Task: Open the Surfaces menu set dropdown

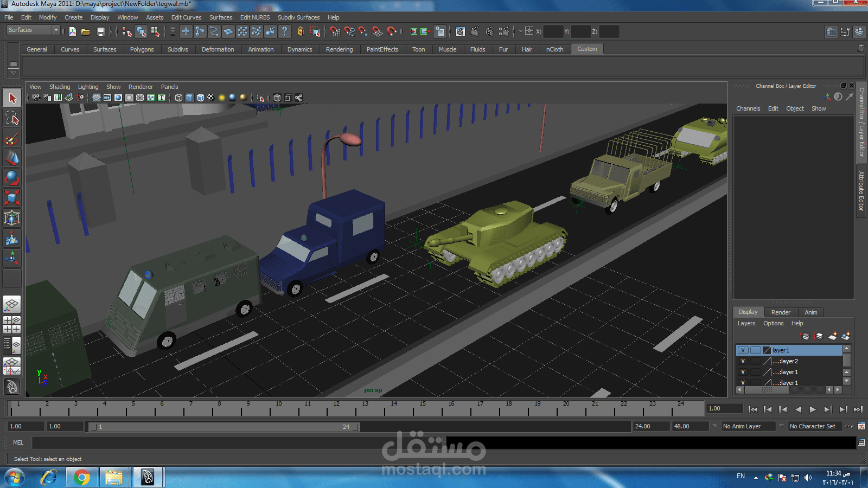Action: click(55, 30)
